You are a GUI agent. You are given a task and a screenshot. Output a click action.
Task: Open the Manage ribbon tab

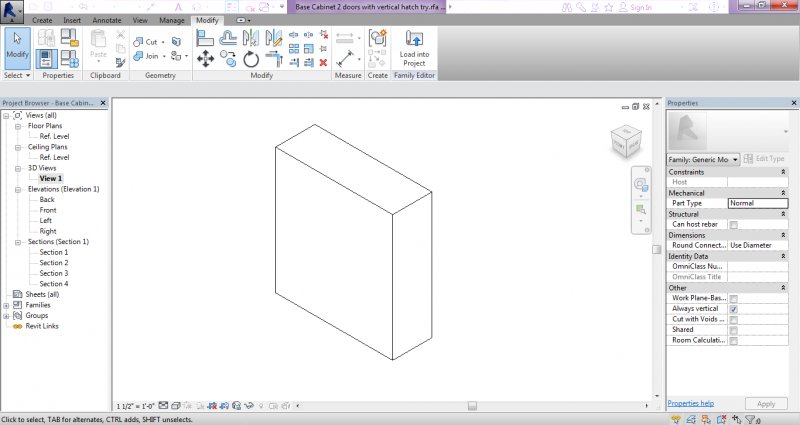point(172,20)
